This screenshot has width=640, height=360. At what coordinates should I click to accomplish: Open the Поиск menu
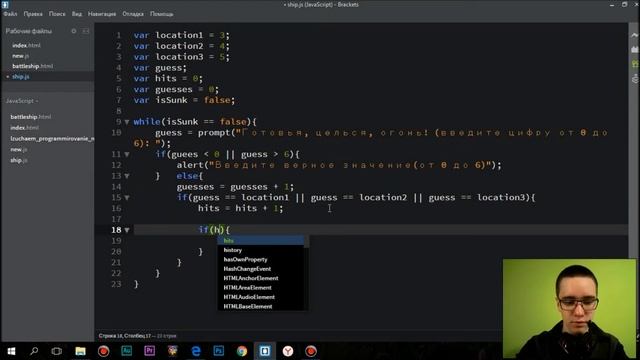(57, 14)
